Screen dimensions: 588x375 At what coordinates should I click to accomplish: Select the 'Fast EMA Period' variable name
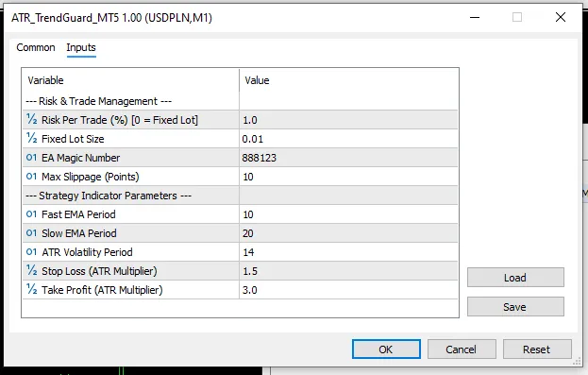(78, 214)
